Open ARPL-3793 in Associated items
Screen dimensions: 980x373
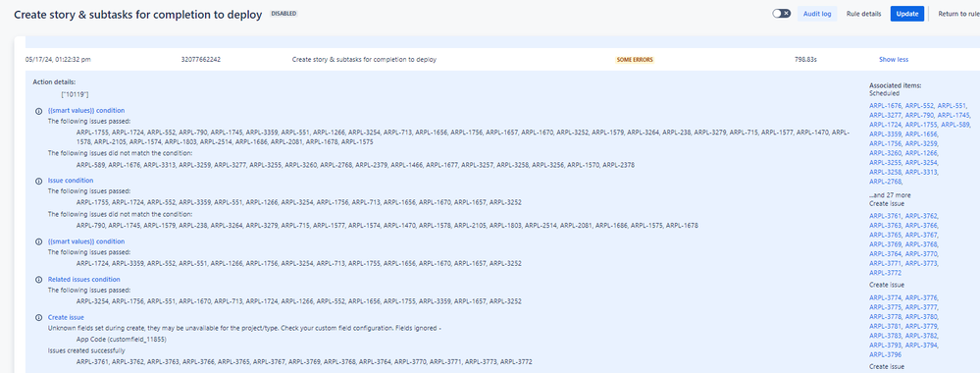[886, 345]
